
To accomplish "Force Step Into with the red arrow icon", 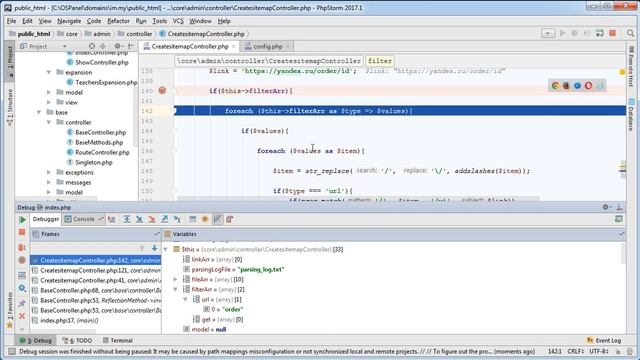I will coord(152,219).
